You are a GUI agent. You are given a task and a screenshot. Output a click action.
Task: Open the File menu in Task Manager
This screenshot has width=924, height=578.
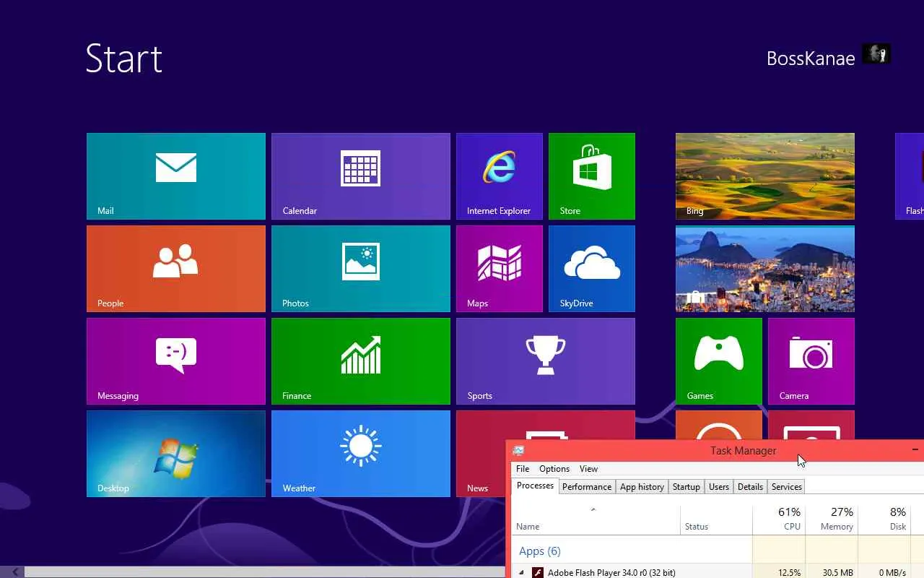click(523, 469)
